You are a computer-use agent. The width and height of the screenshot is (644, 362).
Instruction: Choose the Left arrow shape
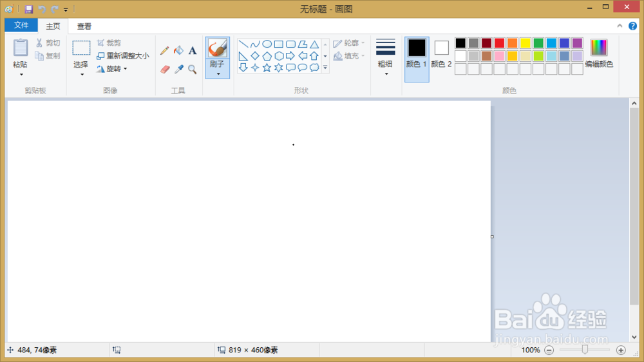[302, 56]
